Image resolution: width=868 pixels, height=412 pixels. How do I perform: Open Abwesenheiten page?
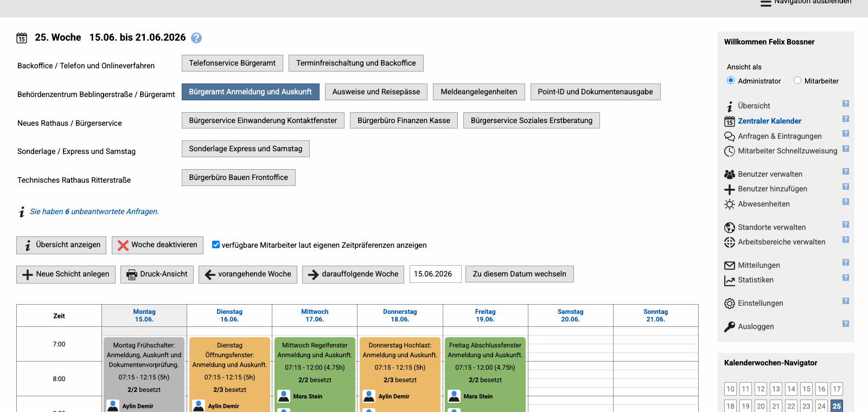pos(763,204)
